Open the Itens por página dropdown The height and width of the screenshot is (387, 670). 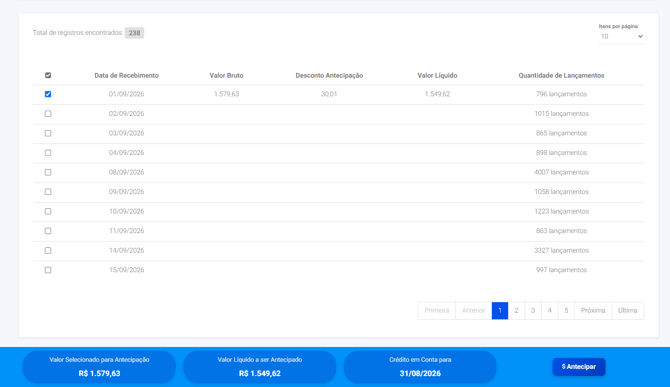621,37
